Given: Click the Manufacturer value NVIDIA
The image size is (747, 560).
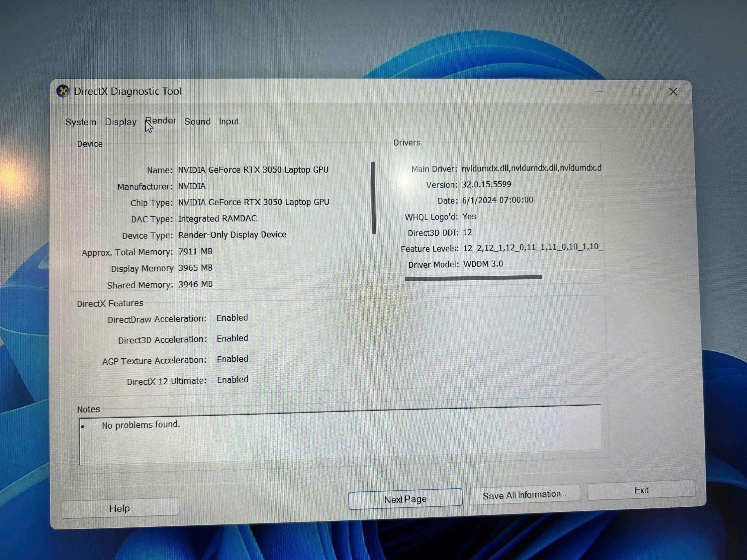Looking at the screenshot, I should (x=192, y=186).
